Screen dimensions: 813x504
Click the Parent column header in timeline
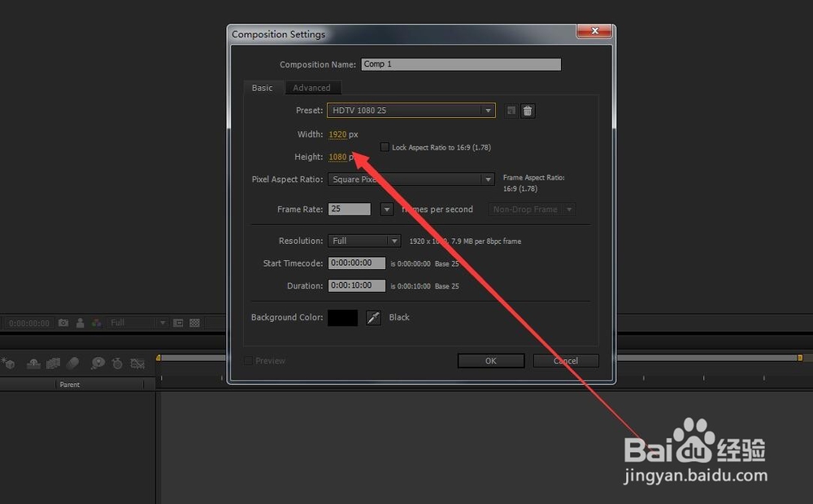coord(69,385)
